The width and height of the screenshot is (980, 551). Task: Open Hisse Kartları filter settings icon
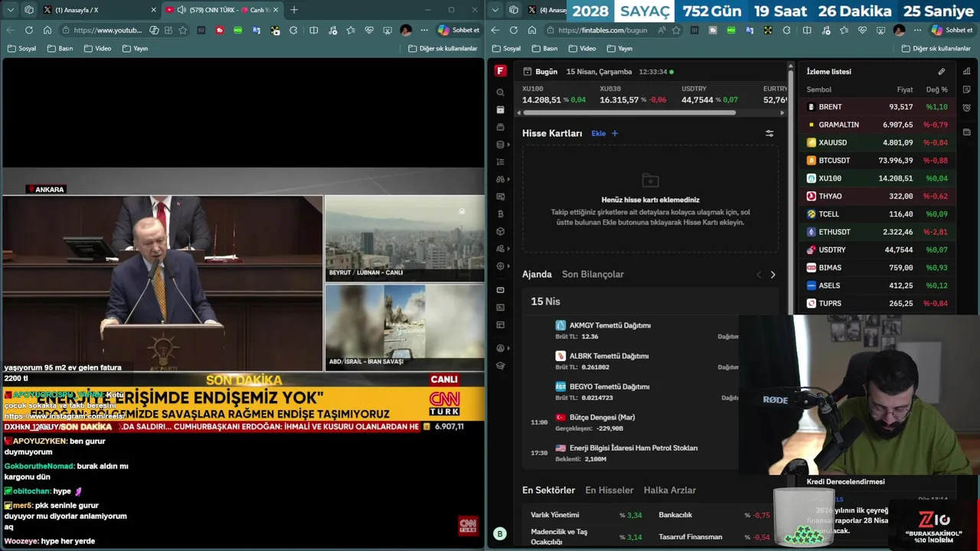(769, 133)
